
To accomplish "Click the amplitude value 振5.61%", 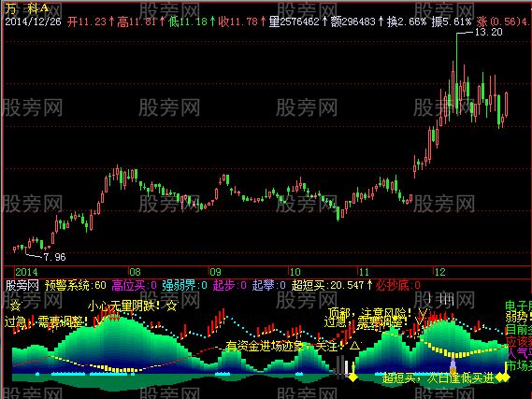I will pos(452,22).
